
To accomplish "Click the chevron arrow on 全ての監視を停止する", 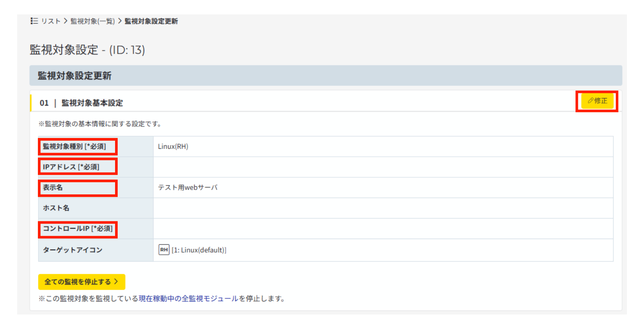I will (116, 282).
